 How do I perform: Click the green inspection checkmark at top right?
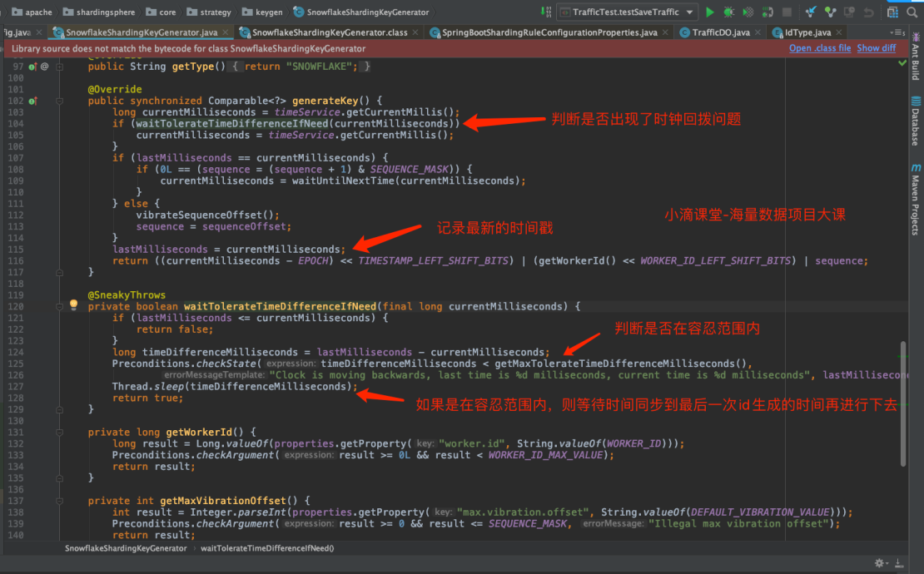point(902,62)
